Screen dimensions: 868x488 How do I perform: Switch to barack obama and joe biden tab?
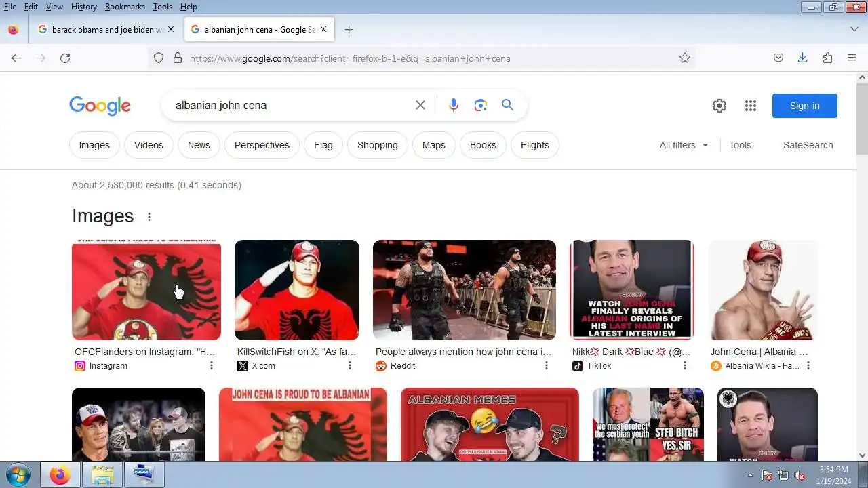coord(106,30)
